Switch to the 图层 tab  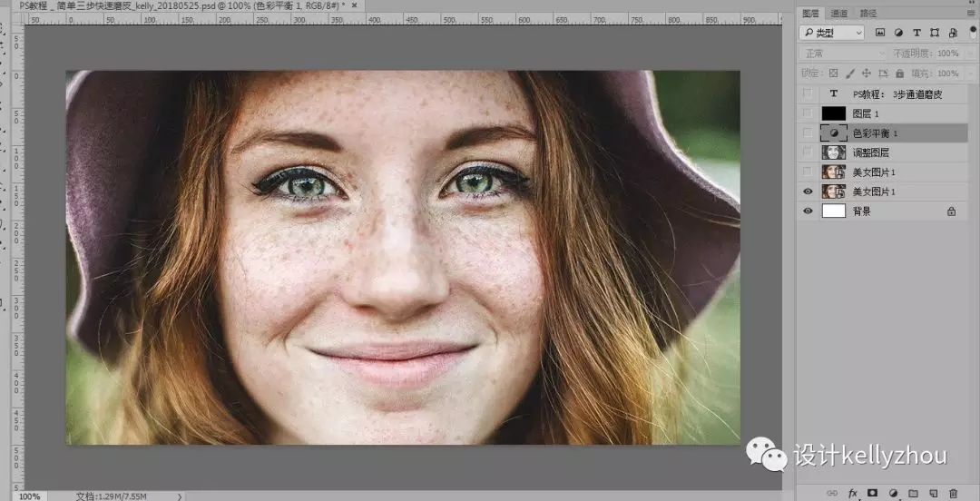tap(810, 13)
